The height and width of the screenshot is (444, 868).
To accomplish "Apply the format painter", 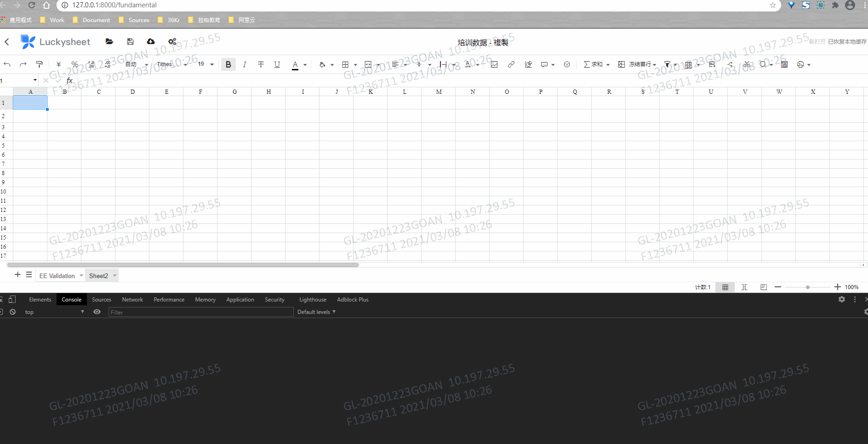I will (x=39, y=64).
